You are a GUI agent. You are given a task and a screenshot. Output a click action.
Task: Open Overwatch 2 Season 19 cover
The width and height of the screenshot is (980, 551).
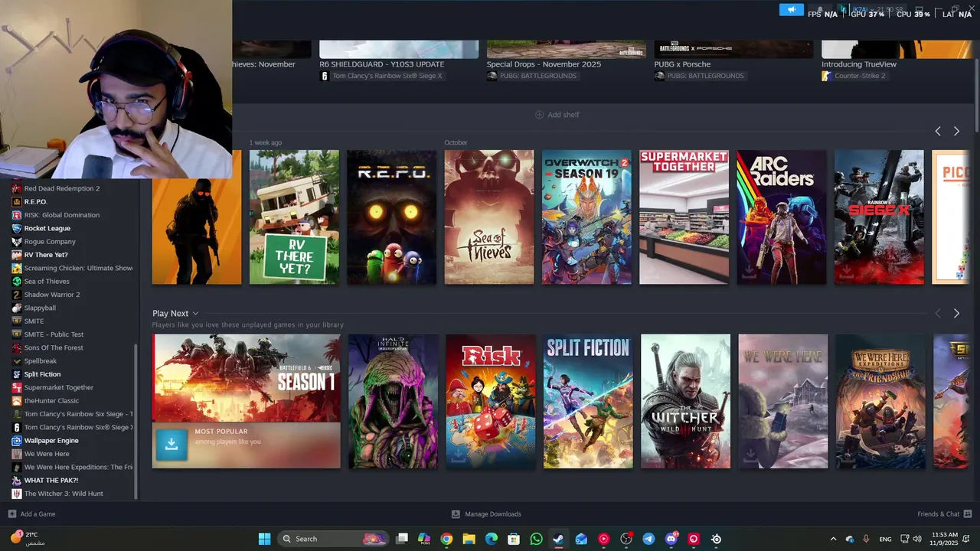[586, 217]
